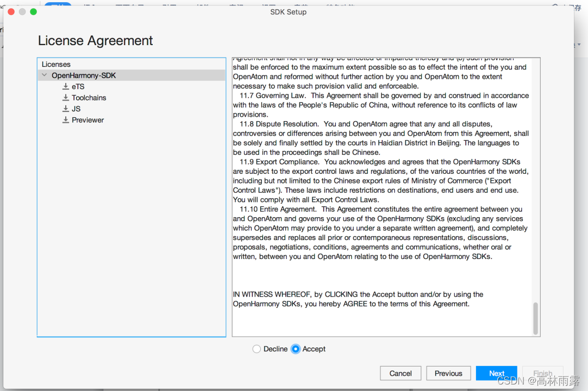Click the 'Licenses' header label
The width and height of the screenshot is (588, 391).
point(56,64)
